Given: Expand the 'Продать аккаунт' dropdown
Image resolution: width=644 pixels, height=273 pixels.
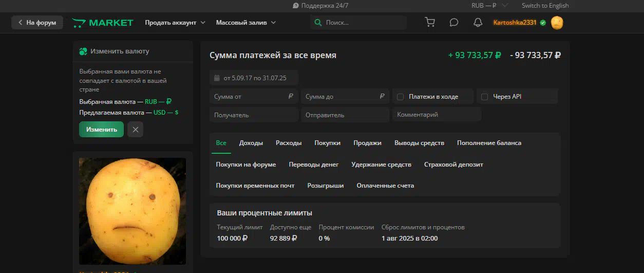Looking at the screenshot, I should tap(175, 23).
